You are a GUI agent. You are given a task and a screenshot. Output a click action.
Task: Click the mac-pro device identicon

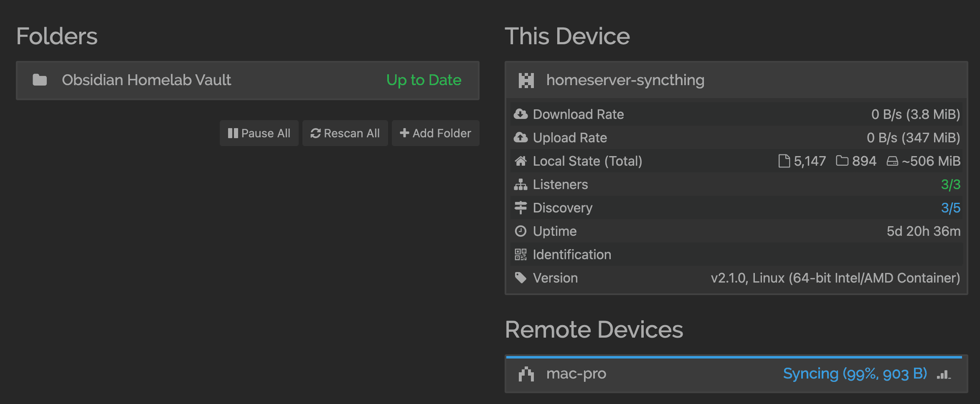(526, 374)
